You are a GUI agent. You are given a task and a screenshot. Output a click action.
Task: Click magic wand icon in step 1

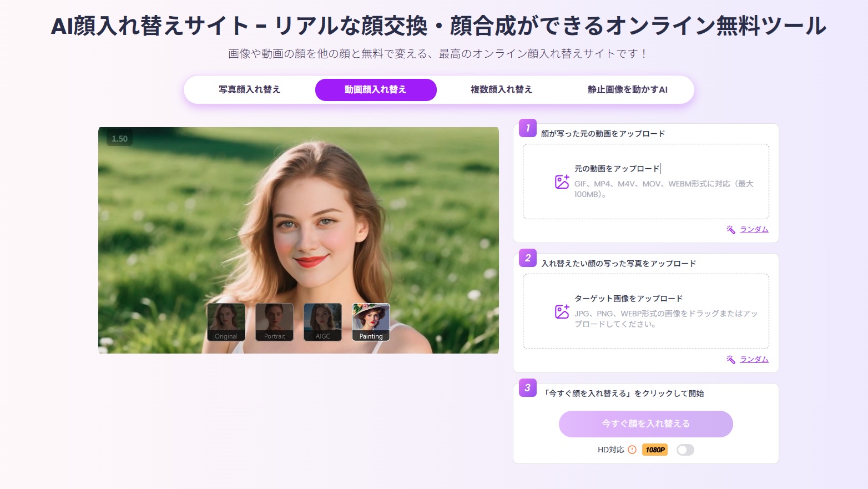pyautogui.click(x=731, y=230)
